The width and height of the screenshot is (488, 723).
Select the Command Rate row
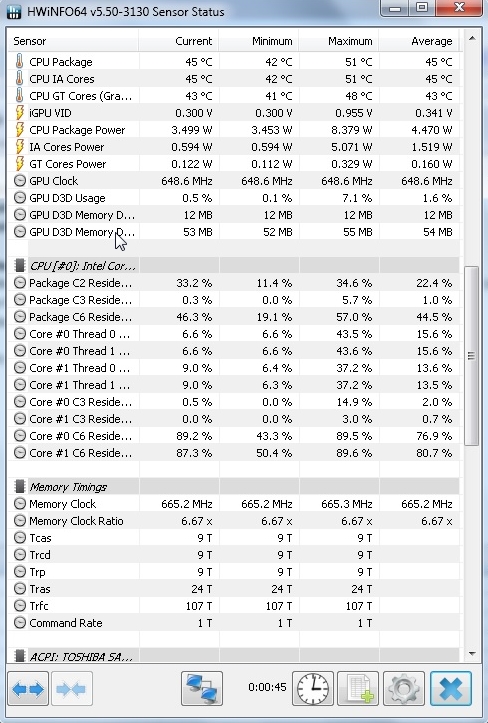tap(233, 623)
